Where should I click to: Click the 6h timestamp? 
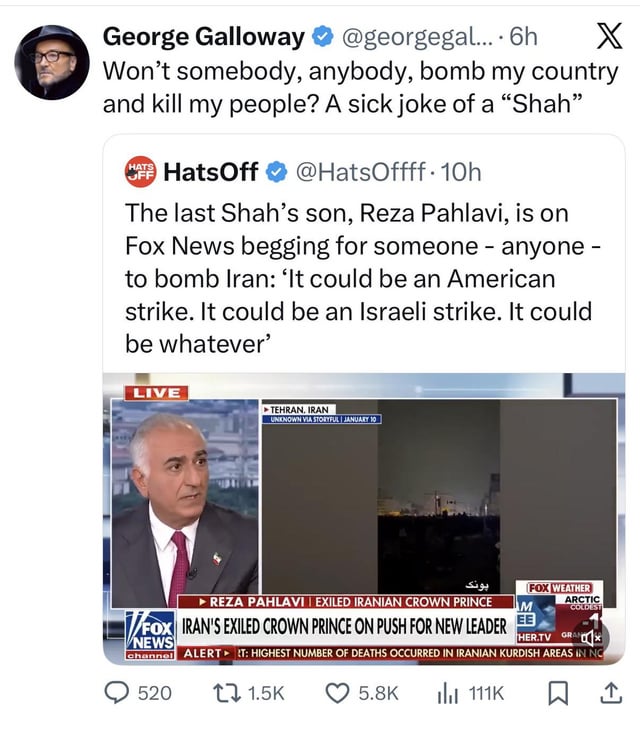[524, 37]
